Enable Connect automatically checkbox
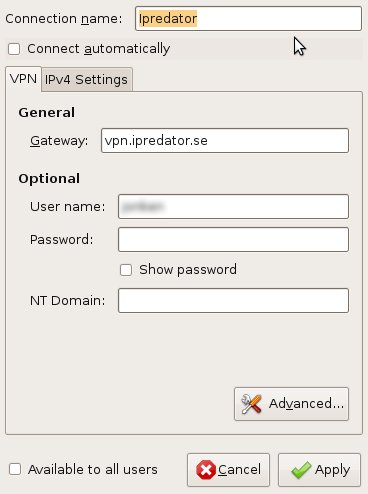Viewport: 368px width, 494px height. (x=14, y=49)
